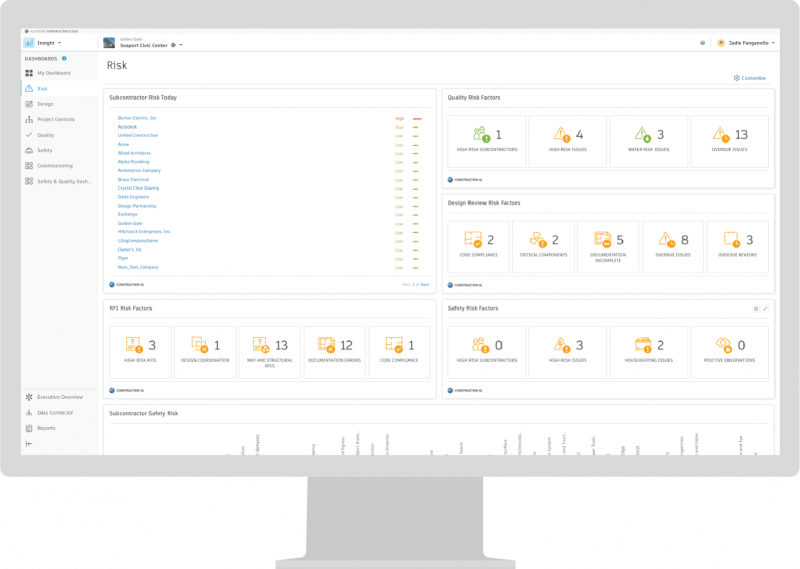Open settings on the Safety Risk Factors card

pyautogui.click(x=756, y=309)
